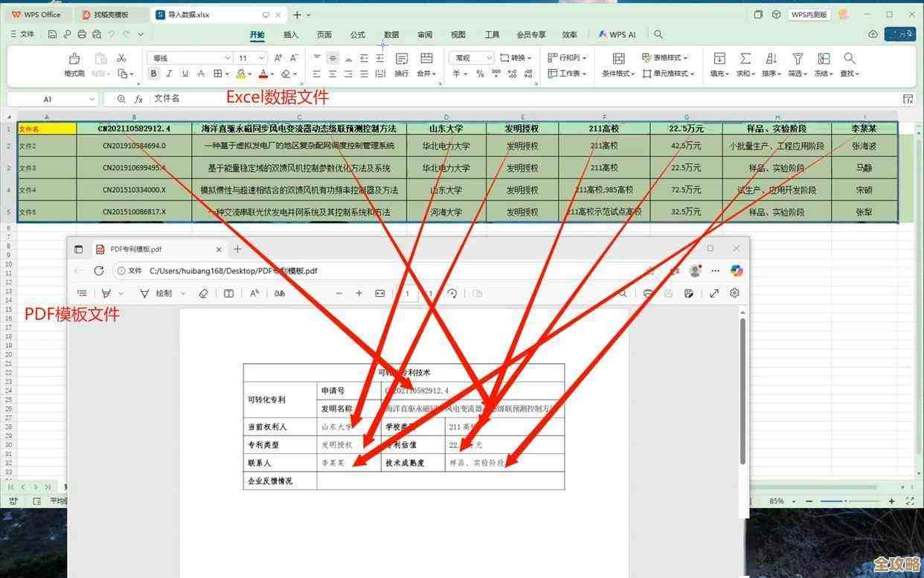Toggle bold formatting on the selected cells
This screenshot has width=924, height=578.
153,74
